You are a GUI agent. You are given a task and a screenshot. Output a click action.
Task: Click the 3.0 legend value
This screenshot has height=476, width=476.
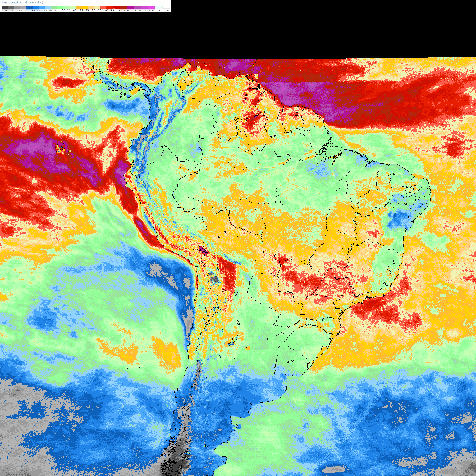pos(38,10)
